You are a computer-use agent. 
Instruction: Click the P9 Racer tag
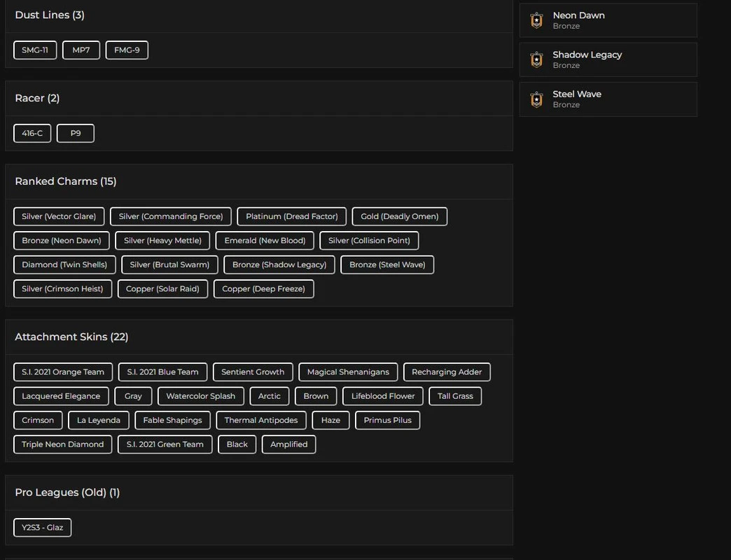click(x=76, y=133)
